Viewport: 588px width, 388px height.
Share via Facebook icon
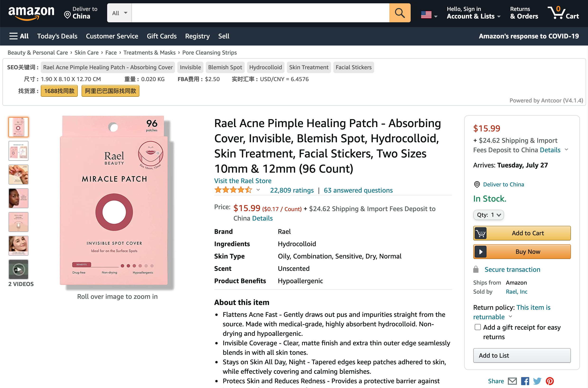tap(525, 381)
